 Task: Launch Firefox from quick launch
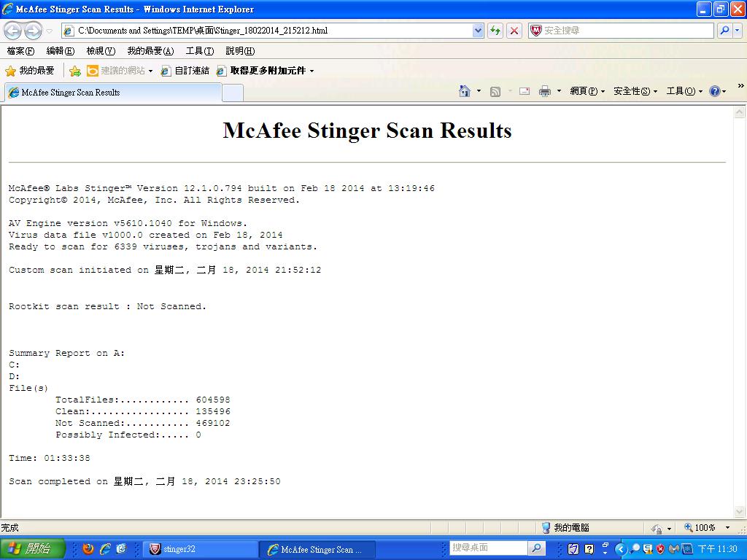point(88,549)
